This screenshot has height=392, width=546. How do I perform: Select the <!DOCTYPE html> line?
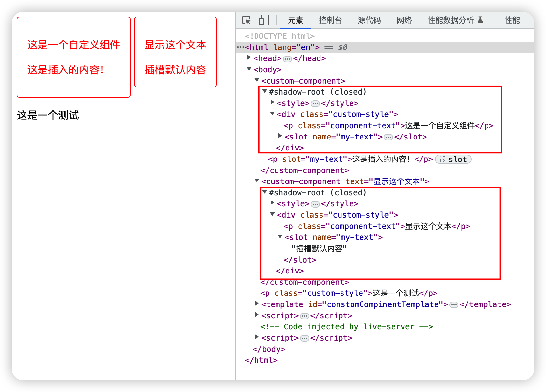[x=280, y=36]
